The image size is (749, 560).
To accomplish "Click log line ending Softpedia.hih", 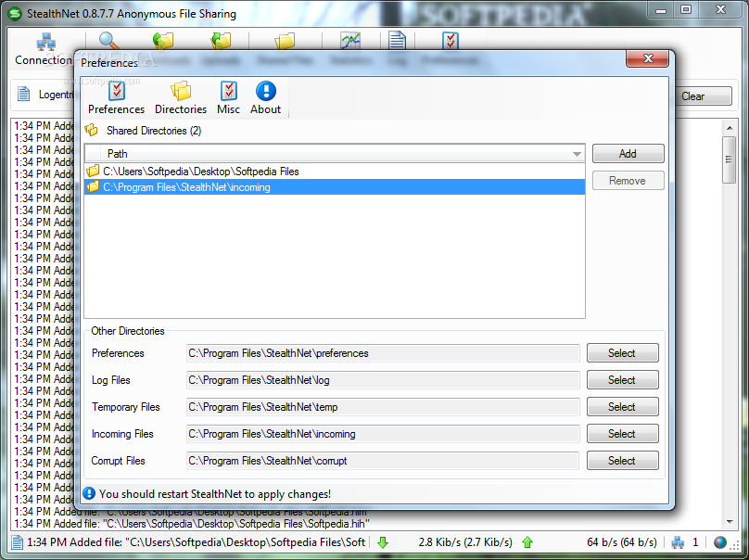I will (x=192, y=524).
